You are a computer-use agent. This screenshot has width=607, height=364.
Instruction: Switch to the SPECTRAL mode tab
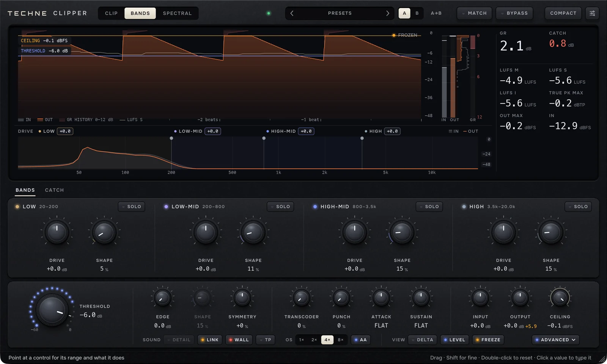pyautogui.click(x=177, y=13)
